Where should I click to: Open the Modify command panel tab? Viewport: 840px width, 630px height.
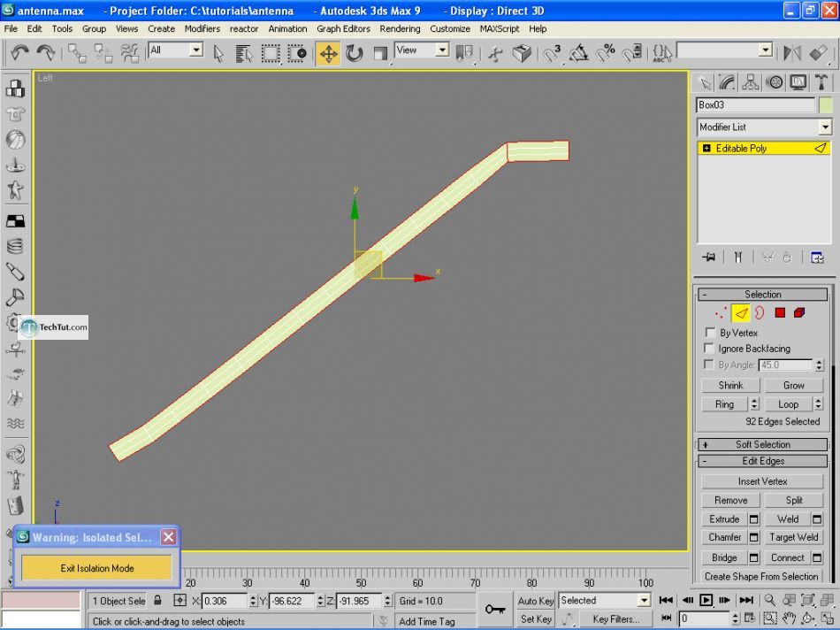pyautogui.click(x=727, y=82)
